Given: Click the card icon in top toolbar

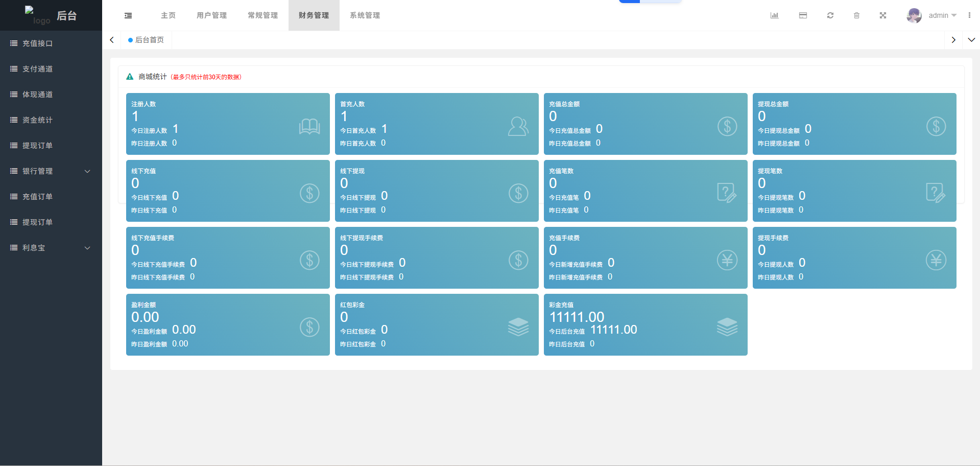Looking at the screenshot, I should click(803, 15).
